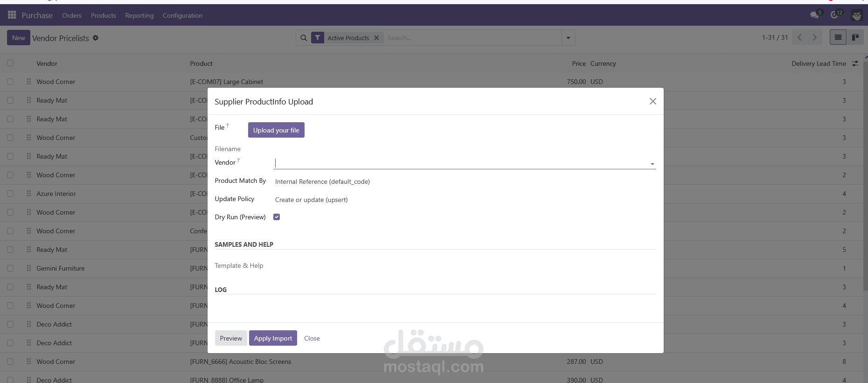
Task: Open the conversations chat icon
Action: tap(815, 15)
